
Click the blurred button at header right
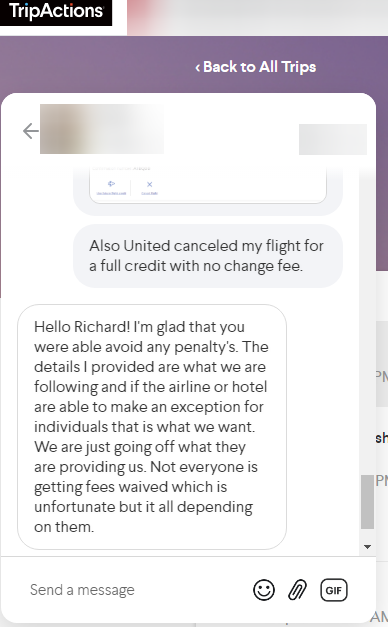[333, 139]
